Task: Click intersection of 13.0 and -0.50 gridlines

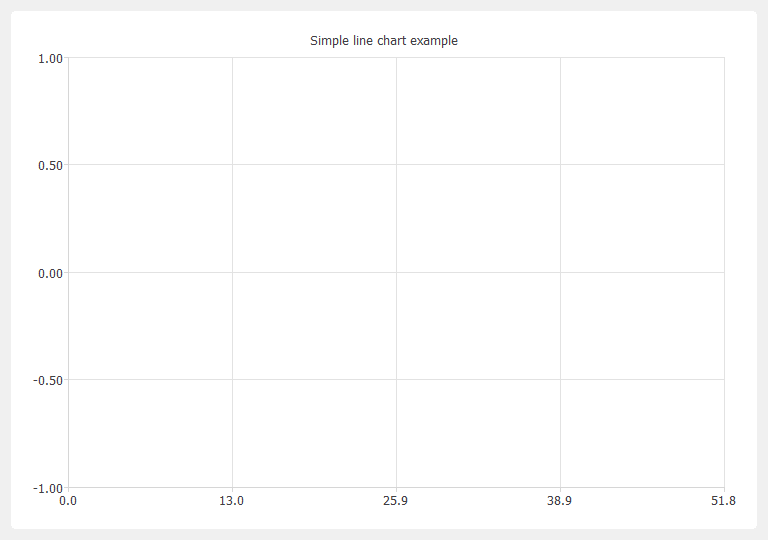Action: [232, 379]
